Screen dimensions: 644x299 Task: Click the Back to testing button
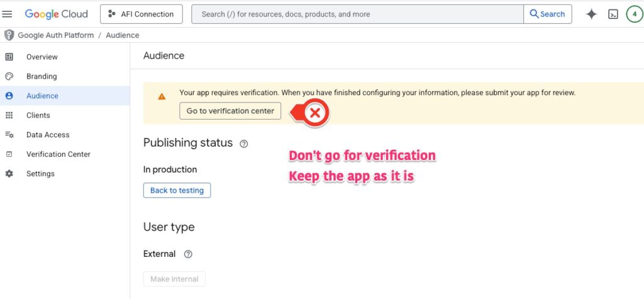point(177,190)
